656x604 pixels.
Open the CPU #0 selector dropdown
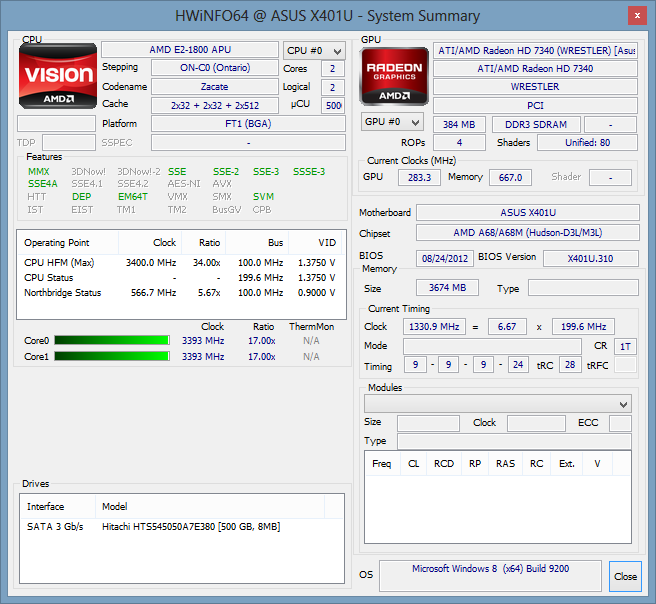314,51
